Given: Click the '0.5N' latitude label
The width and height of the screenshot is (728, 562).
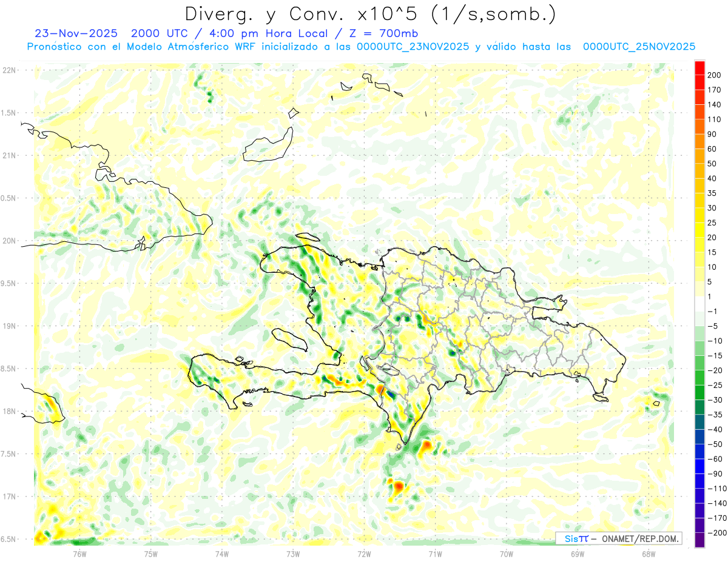Looking at the screenshot, I should (x=9, y=198).
